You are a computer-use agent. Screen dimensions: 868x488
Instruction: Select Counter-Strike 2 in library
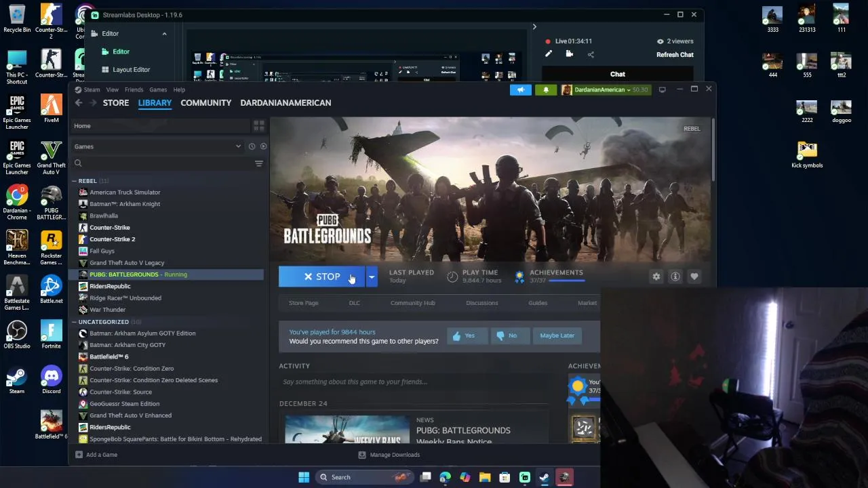(112, 239)
